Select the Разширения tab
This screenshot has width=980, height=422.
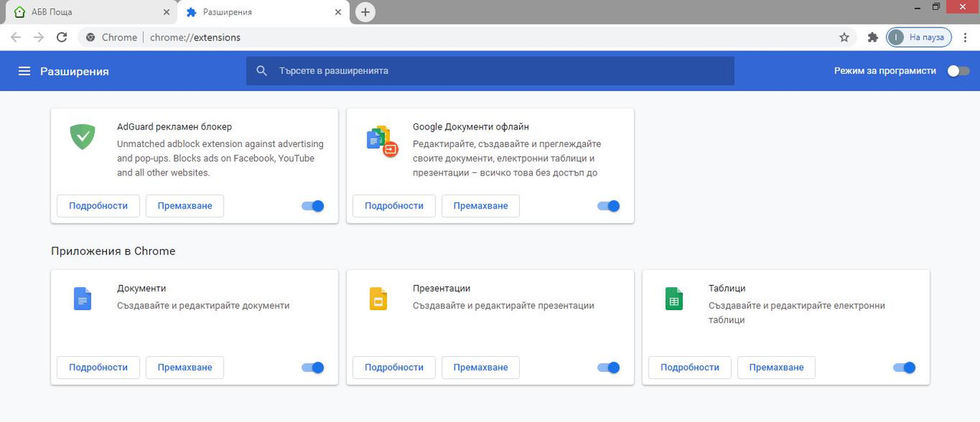click(263, 12)
